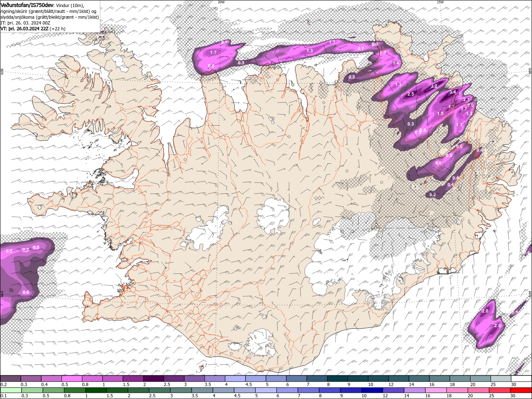Select the slate blue 6 snow legend swatch
This screenshot has height=399, width=532.
click(x=297, y=379)
